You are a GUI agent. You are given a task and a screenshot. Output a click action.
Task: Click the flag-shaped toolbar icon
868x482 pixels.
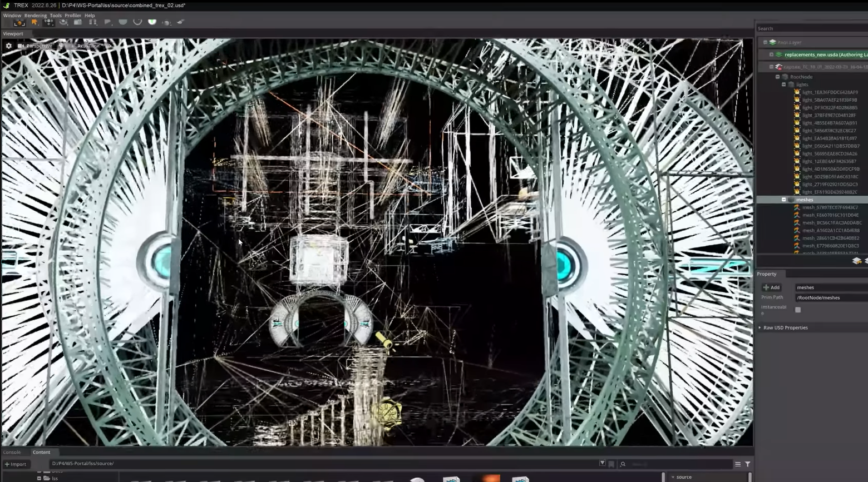point(108,22)
